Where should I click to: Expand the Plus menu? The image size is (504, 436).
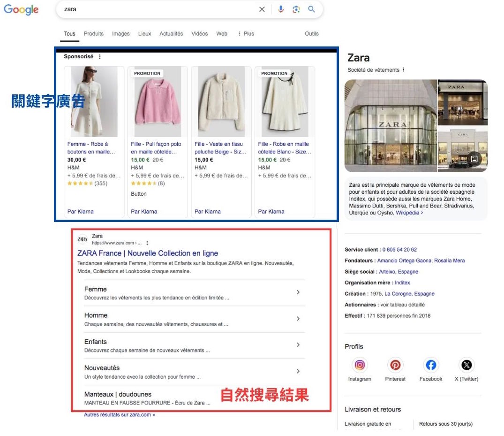click(246, 34)
